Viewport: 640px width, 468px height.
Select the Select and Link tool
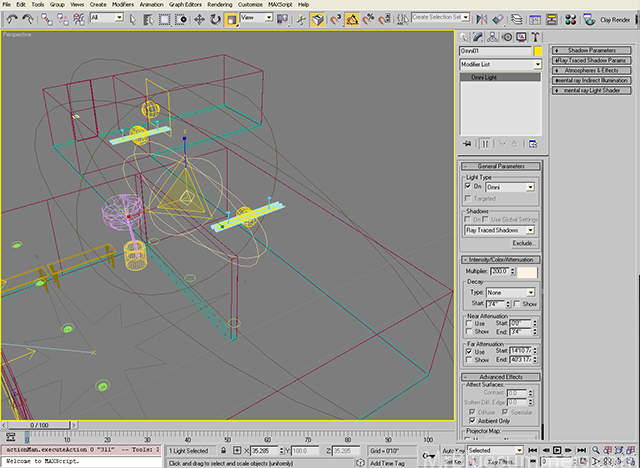pyautogui.click(x=47, y=19)
